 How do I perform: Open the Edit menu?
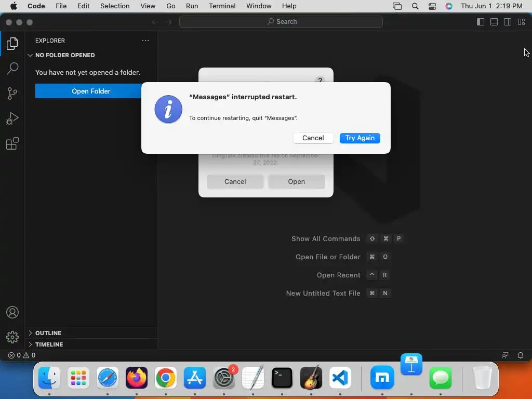83,6
